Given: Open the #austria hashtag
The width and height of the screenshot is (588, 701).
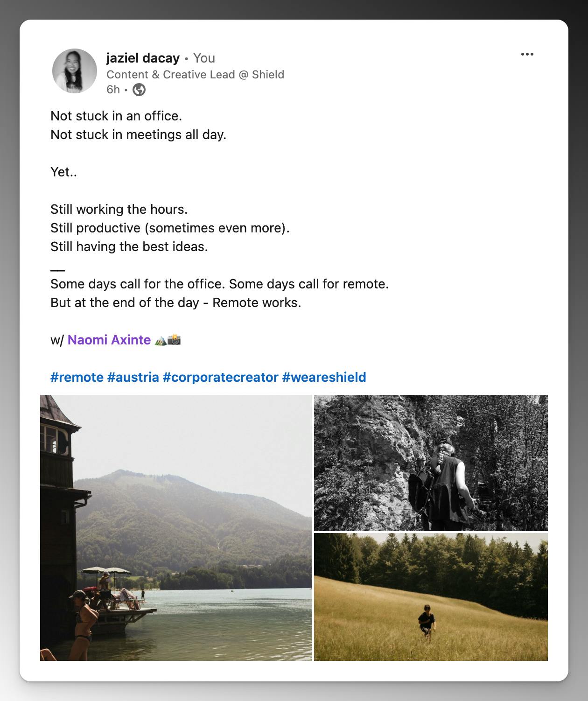Looking at the screenshot, I should point(133,377).
